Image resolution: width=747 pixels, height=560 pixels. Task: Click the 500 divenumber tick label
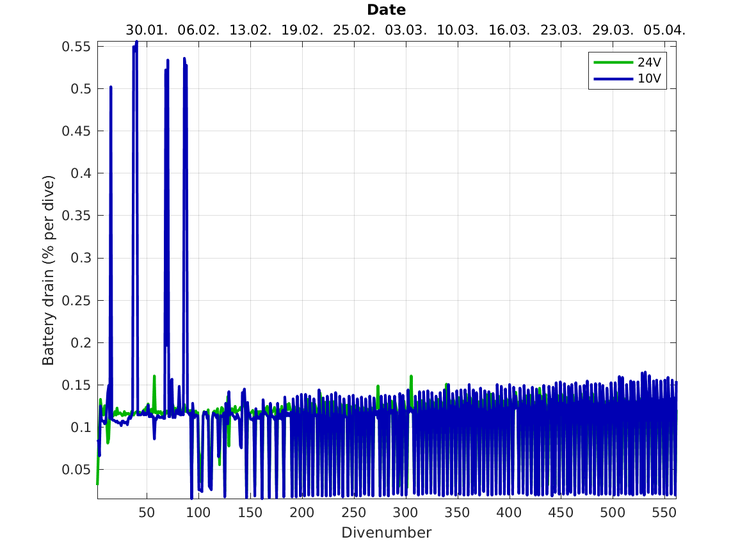(613, 513)
